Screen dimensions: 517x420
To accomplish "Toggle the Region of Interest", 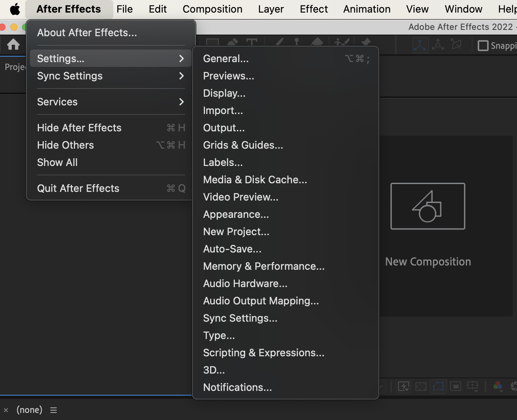I will pyautogui.click(x=455, y=386).
